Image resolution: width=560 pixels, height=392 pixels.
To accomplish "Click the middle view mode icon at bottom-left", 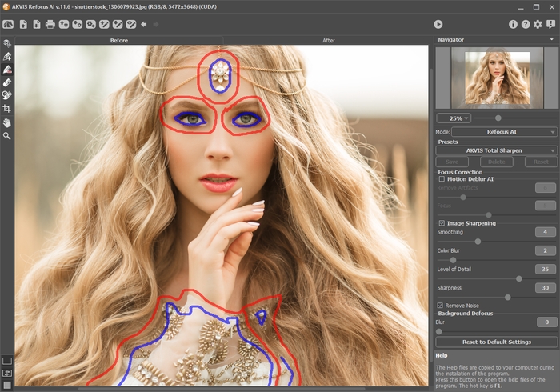I will point(6,373).
